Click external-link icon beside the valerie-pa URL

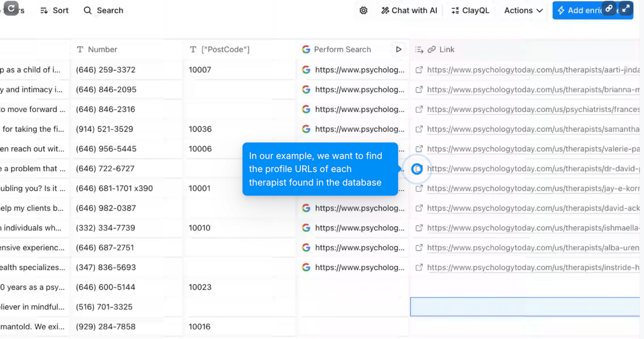tap(419, 149)
